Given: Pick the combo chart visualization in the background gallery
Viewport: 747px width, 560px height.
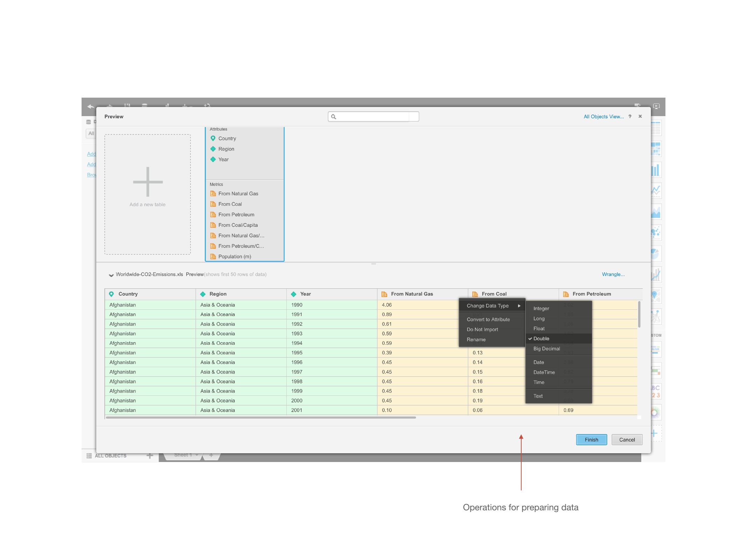Looking at the screenshot, I should point(656,275).
